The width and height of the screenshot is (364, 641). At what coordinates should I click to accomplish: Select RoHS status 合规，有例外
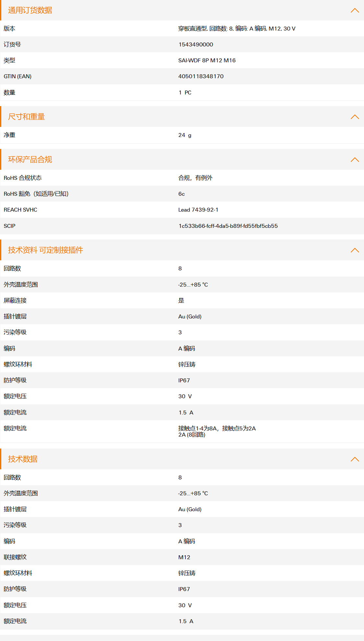pyautogui.click(x=195, y=178)
